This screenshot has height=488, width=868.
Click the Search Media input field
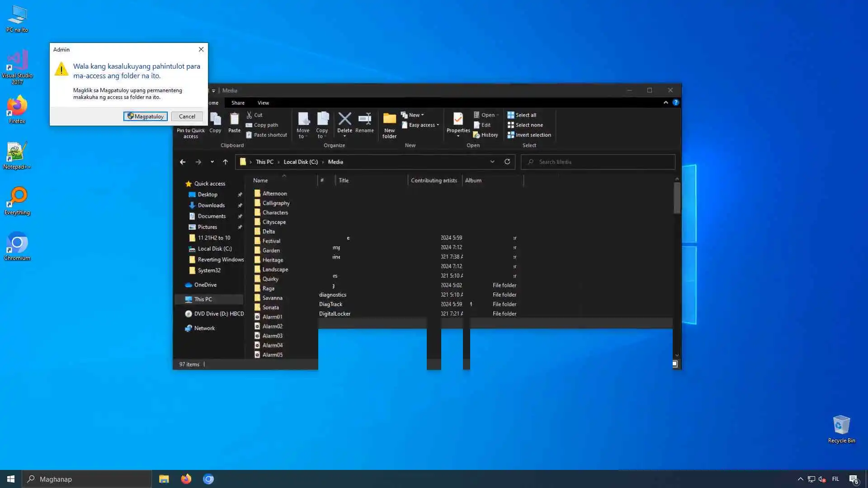(601, 162)
